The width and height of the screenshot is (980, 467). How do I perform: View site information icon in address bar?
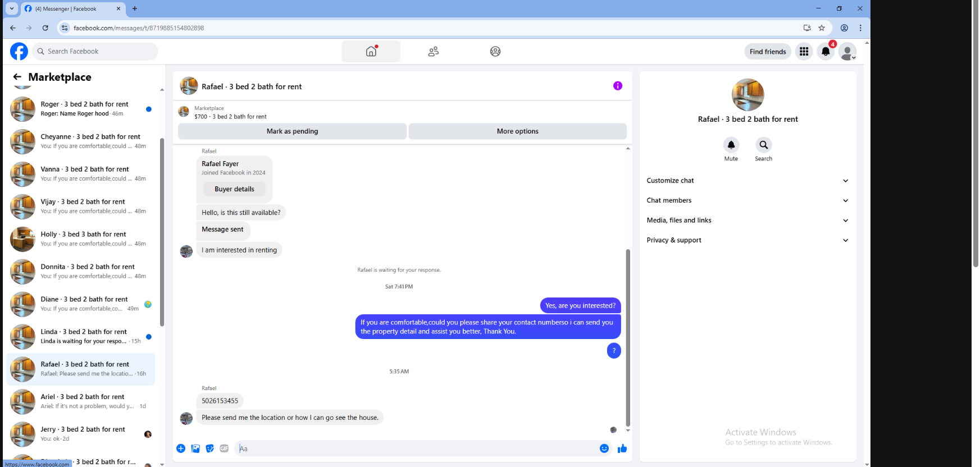pos(65,28)
